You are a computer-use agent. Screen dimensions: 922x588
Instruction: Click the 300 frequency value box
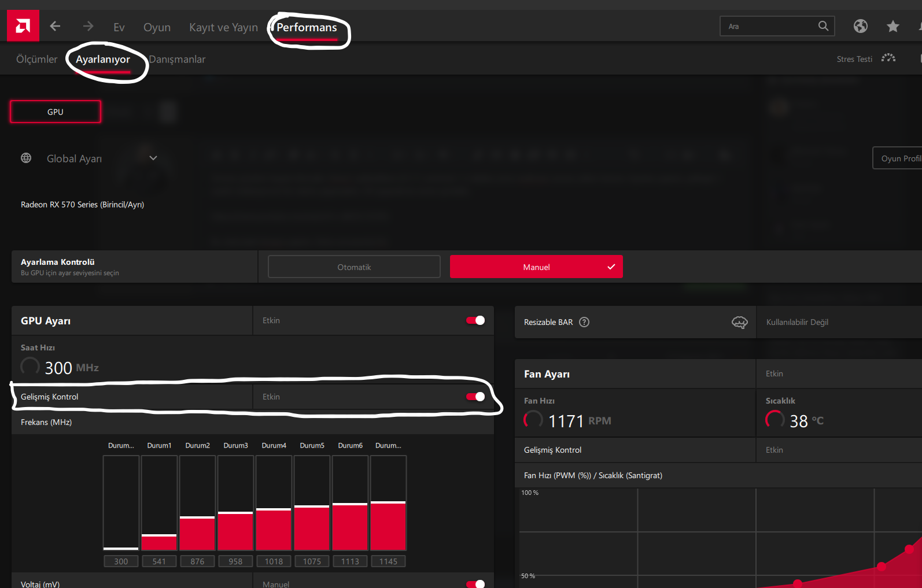[121, 561]
